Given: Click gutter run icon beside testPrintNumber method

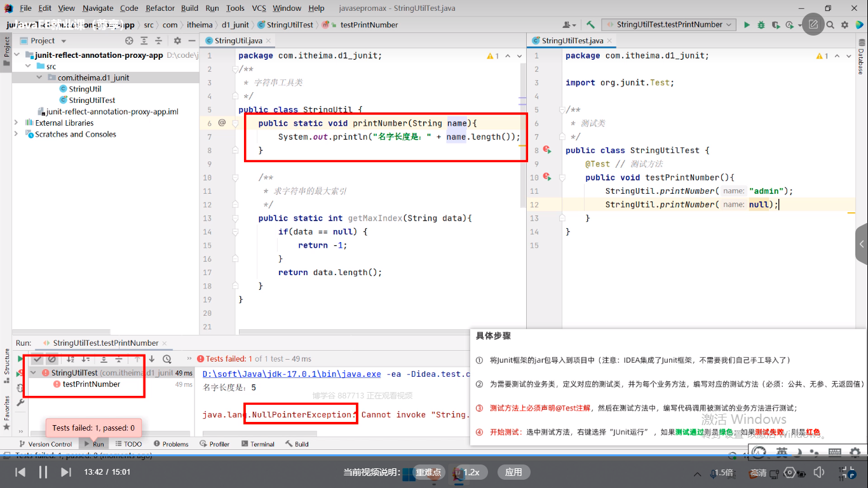Looking at the screenshot, I should [x=546, y=177].
